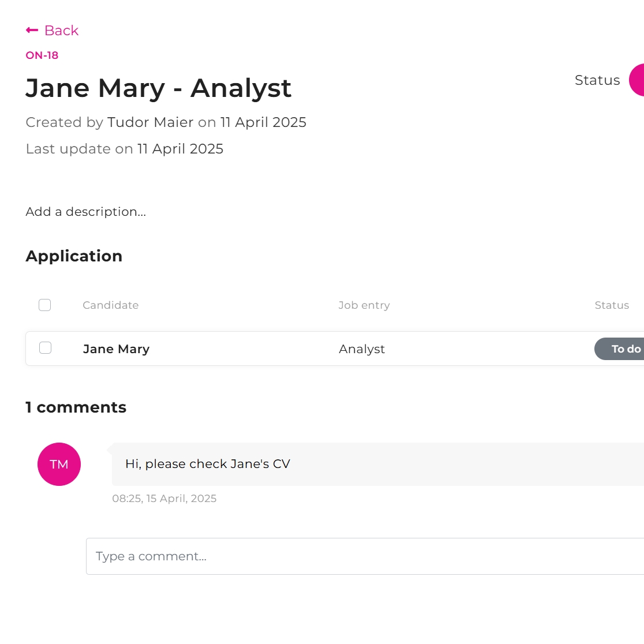Click the Back text link
The image size is (644, 644).
point(61,31)
